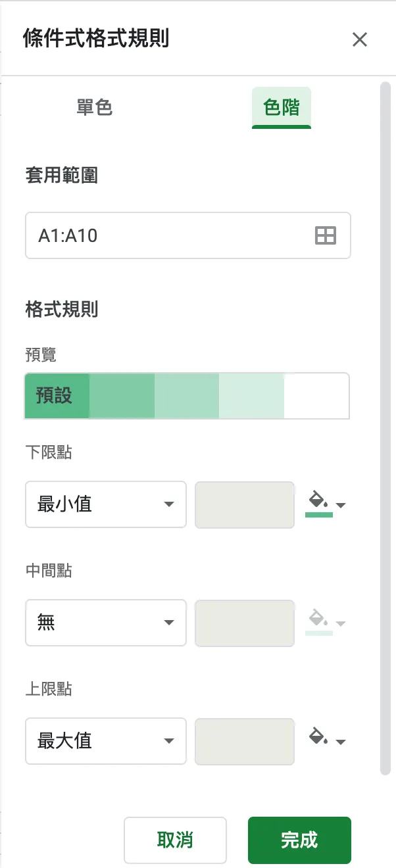Open the 無 dropdown under 中間點

(105, 623)
